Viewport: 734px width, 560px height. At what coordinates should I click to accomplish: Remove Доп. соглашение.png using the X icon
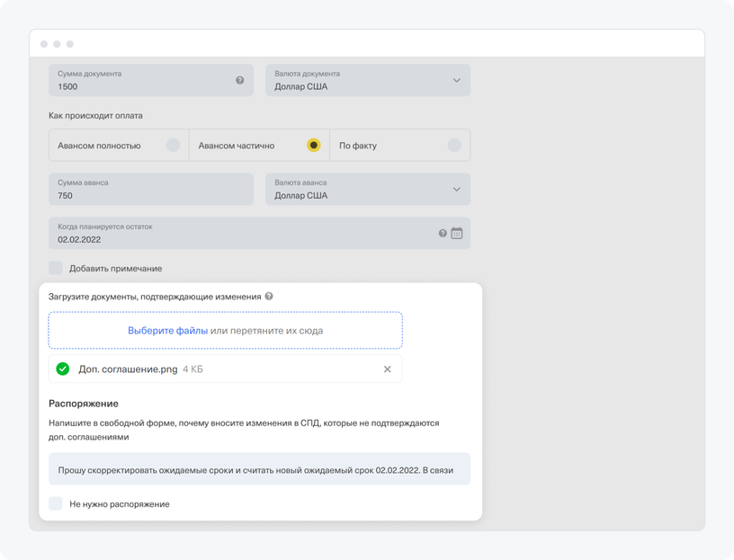(x=387, y=369)
